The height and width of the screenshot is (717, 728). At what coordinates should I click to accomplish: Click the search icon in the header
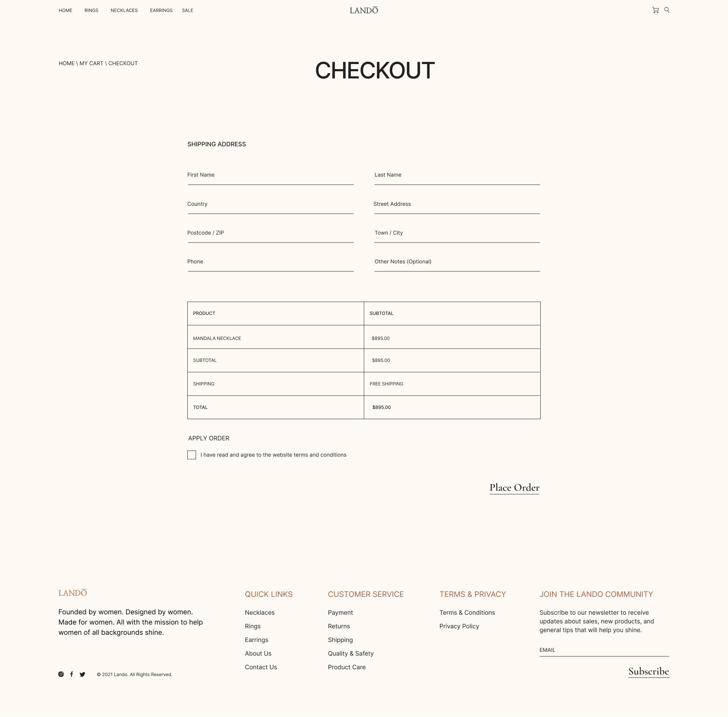click(667, 10)
